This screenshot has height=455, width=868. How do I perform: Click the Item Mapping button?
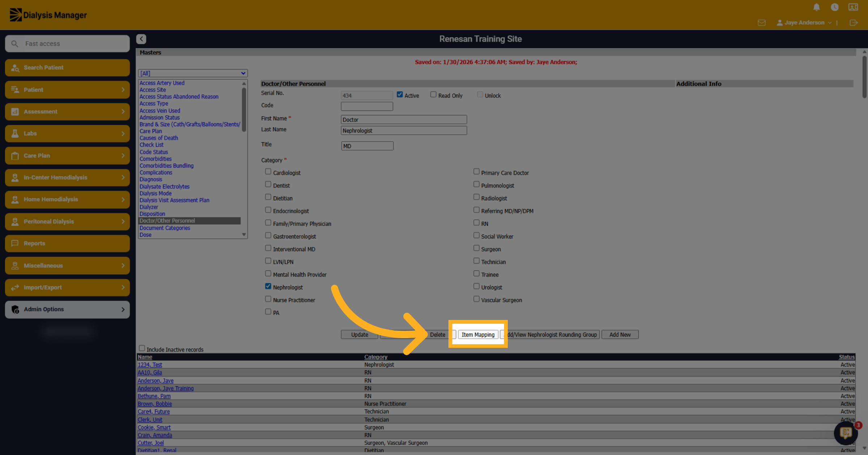pyautogui.click(x=478, y=334)
